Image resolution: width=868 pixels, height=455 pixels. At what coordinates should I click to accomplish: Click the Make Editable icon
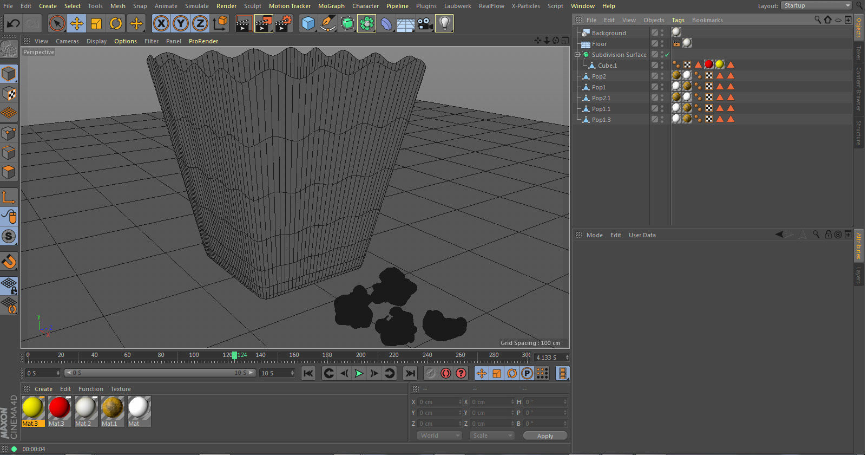pos(9,50)
